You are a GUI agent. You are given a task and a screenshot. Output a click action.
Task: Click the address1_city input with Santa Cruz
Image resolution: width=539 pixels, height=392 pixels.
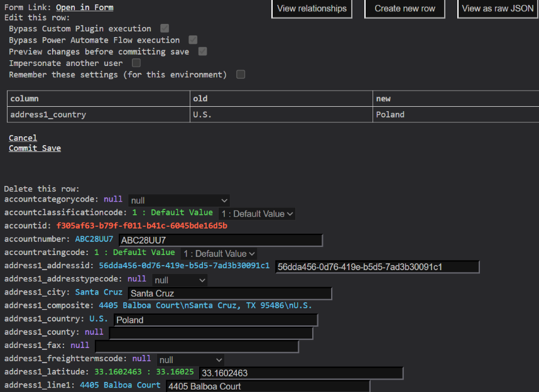229,293
